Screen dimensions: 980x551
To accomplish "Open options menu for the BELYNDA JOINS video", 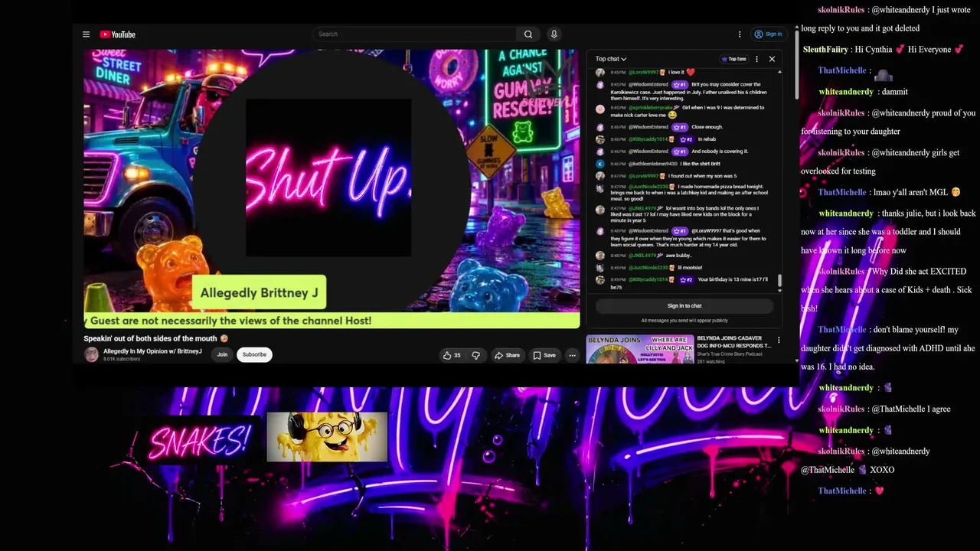I will [779, 341].
